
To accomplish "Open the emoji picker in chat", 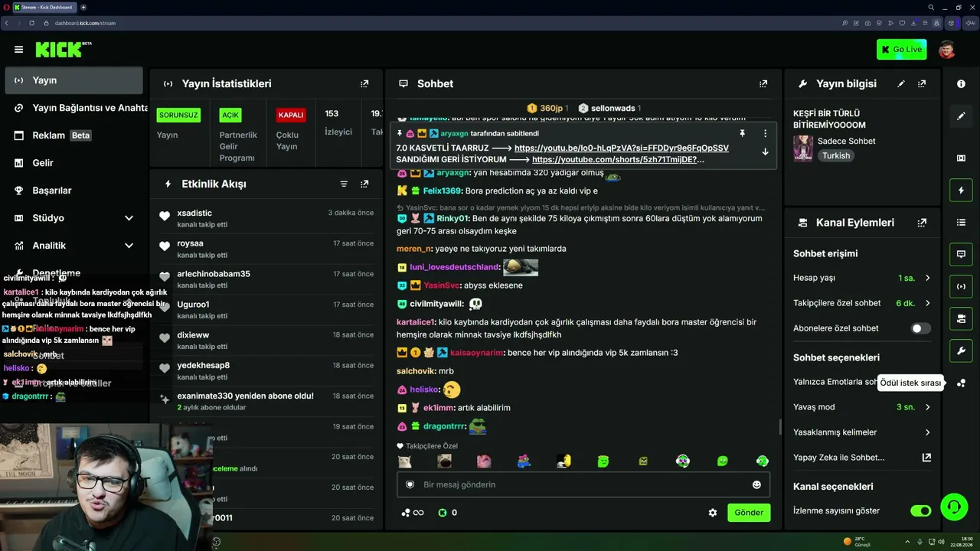I will [x=756, y=484].
